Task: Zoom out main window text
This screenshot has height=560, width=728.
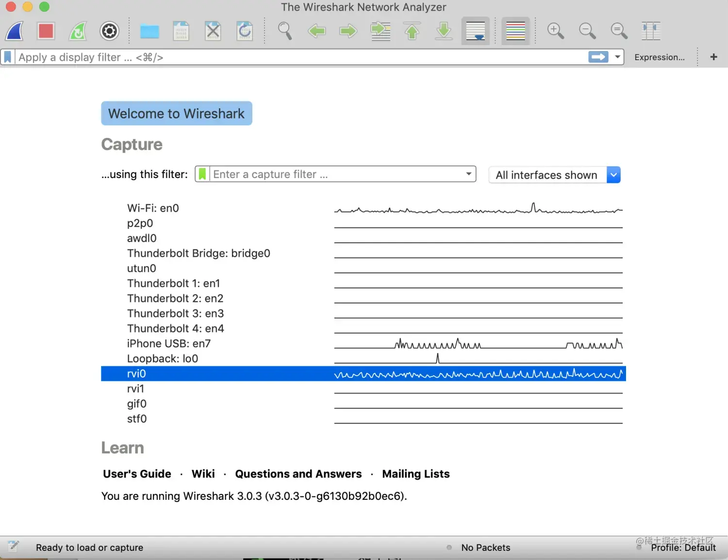Action: 587,31
